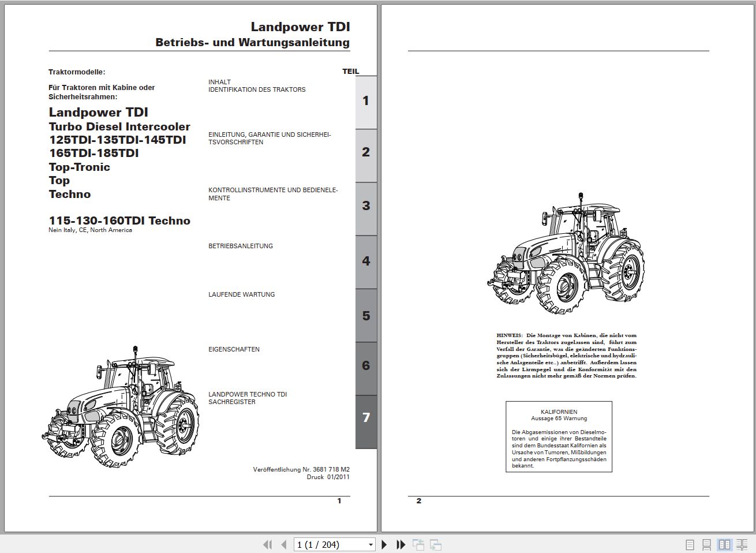Select section tab 7 SACHREGISTER
The image size is (756, 553).
point(365,418)
